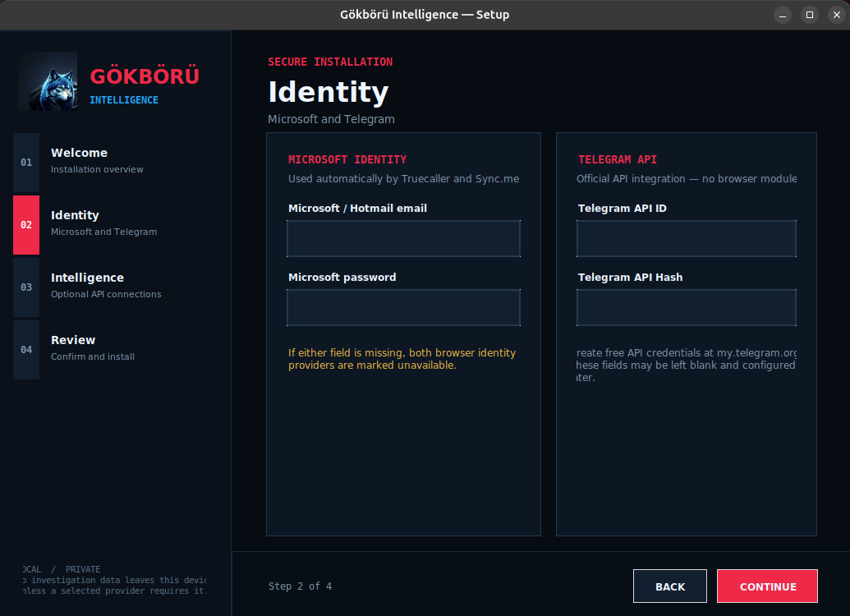Click the BACK button
This screenshot has height=616, width=850.
(670, 586)
